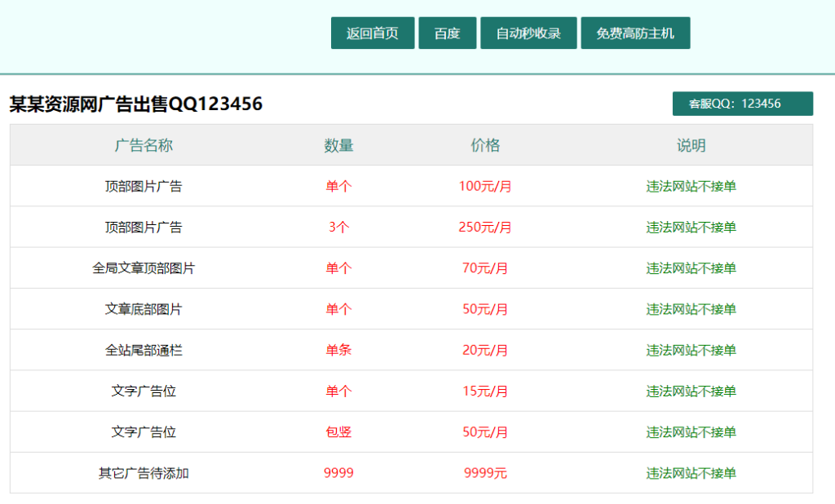Click a 违法网站不接单 note in the 说明 column
835x504 pixels.
tap(692, 186)
